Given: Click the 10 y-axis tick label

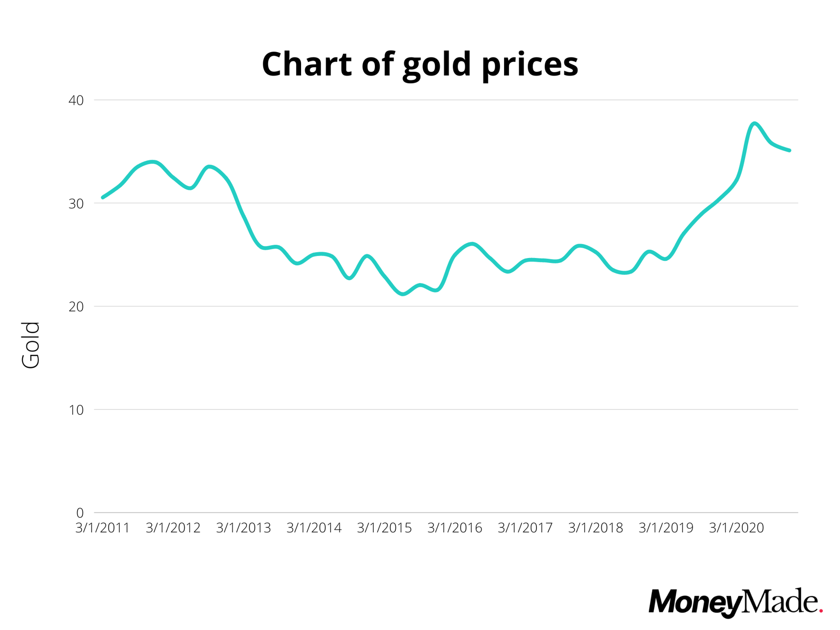Looking at the screenshot, I should [x=76, y=410].
